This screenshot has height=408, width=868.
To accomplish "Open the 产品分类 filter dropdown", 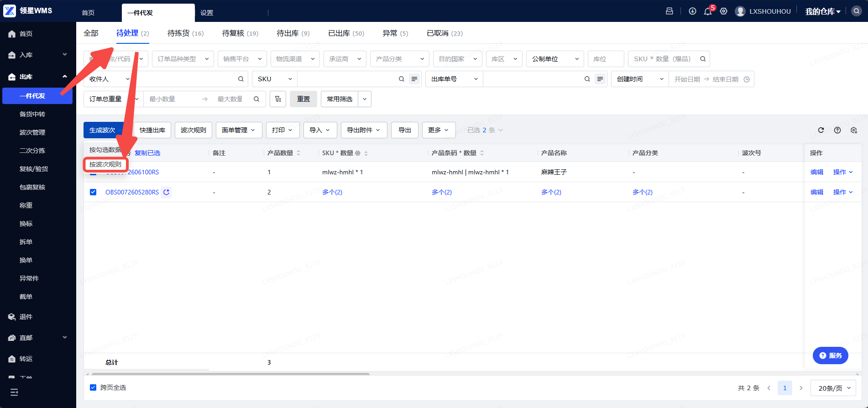I will pos(399,59).
